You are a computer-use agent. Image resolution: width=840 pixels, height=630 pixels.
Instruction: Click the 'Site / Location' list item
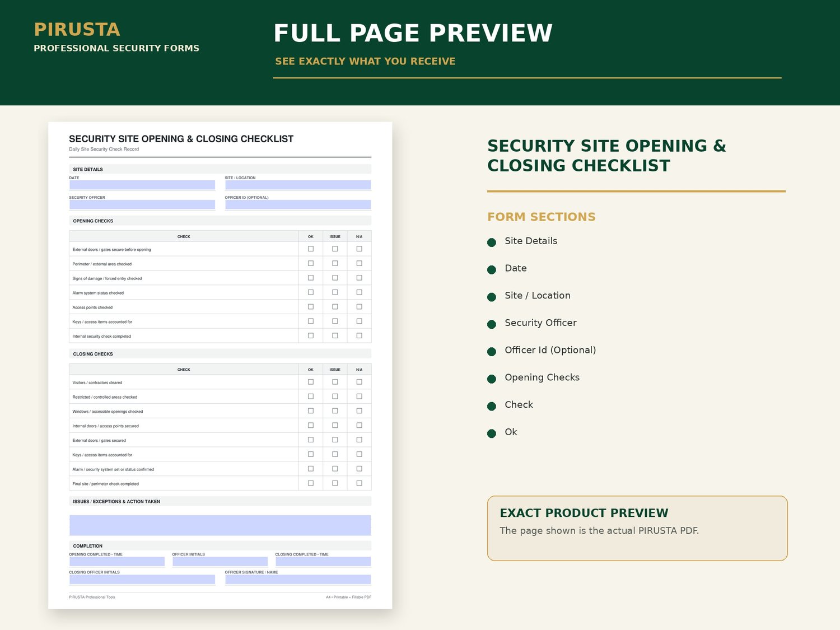click(538, 296)
